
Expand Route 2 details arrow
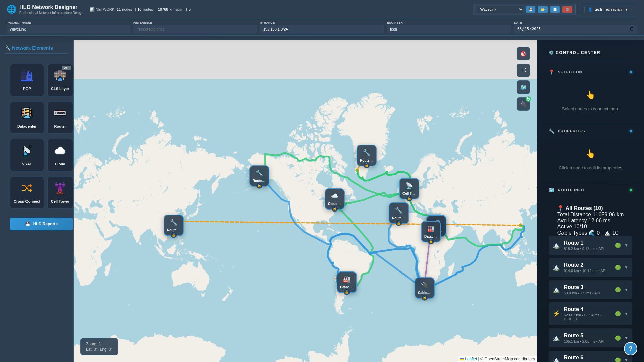click(x=626, y=267)
